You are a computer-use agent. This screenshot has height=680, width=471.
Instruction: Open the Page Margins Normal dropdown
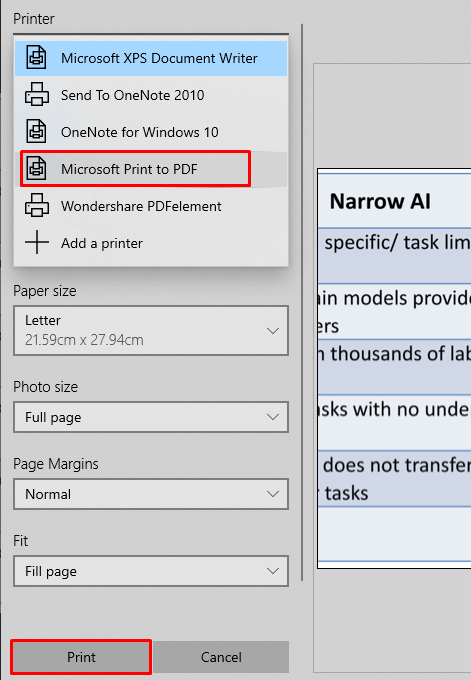pos(151,494)
